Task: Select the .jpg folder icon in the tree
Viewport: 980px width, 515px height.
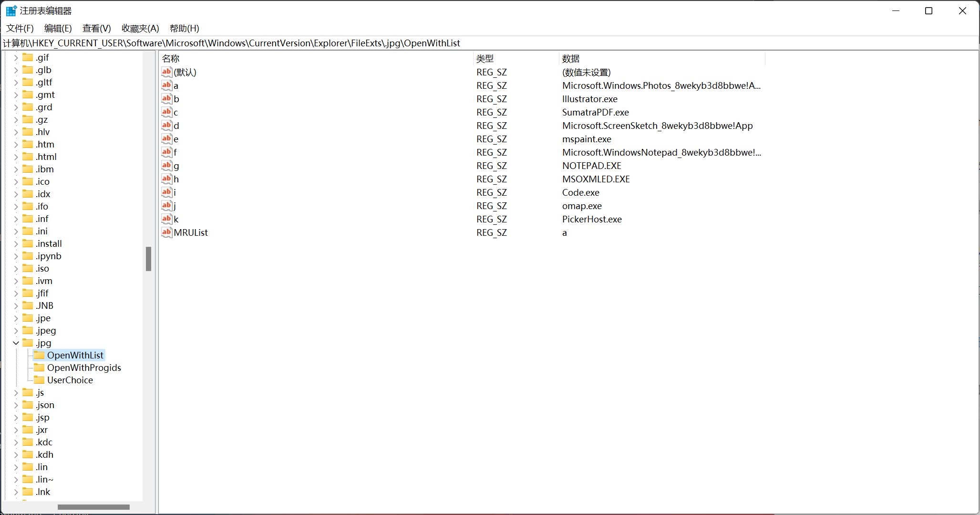Action: 28,343
